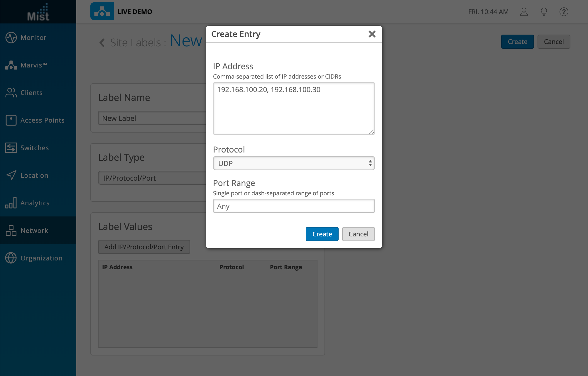Viewport: 588px width, 376px height.
Task: Click the Clients people icon
Action: [x=11, y=93]
